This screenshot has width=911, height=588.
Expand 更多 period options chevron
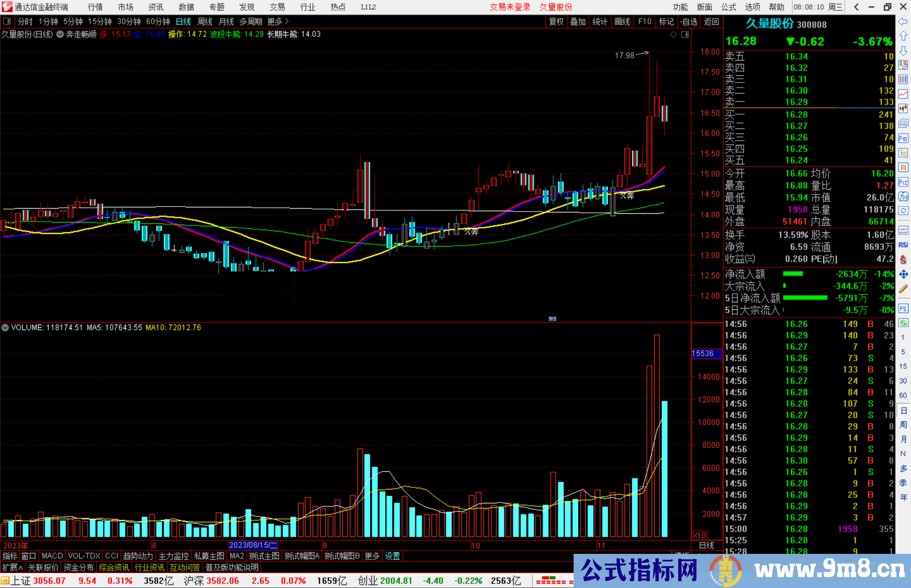(287, 21)
